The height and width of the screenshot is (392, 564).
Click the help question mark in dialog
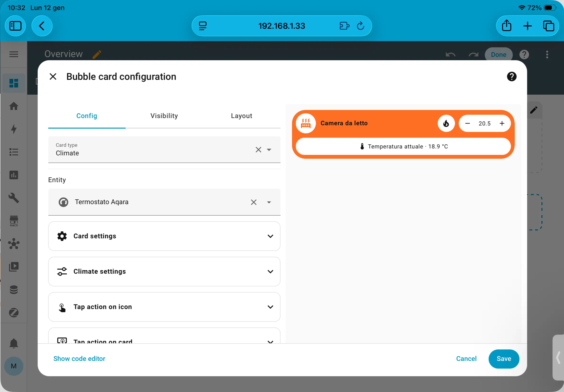click(511, 77)
